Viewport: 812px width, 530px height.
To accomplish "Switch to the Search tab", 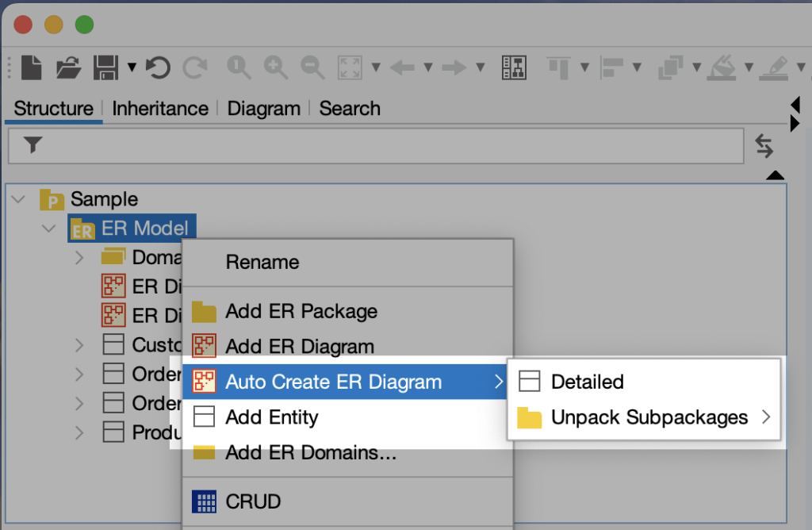I will [x=349, y=109].
